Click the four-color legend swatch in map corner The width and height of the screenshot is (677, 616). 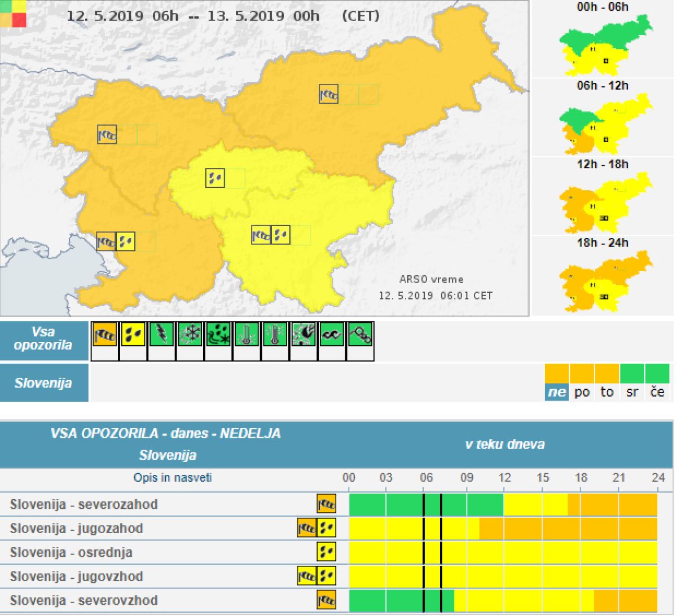tap(14, 14)
